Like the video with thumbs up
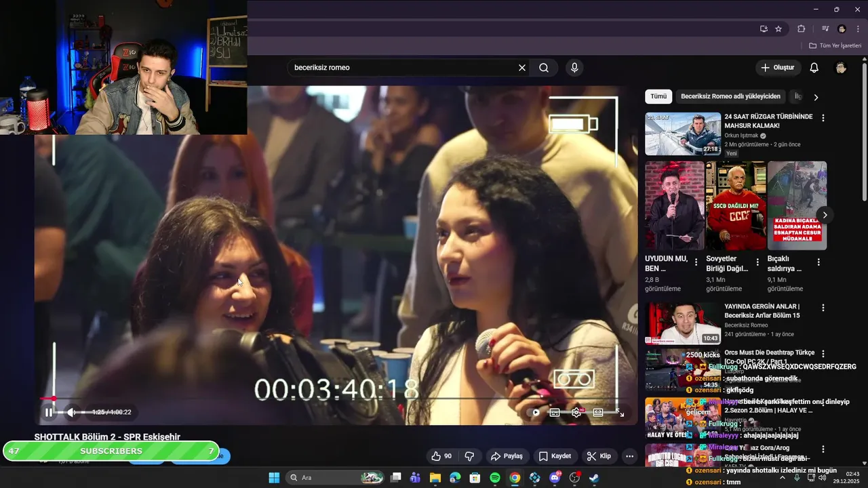This screenshot has height=488, width=868. [x=441, y=456]
